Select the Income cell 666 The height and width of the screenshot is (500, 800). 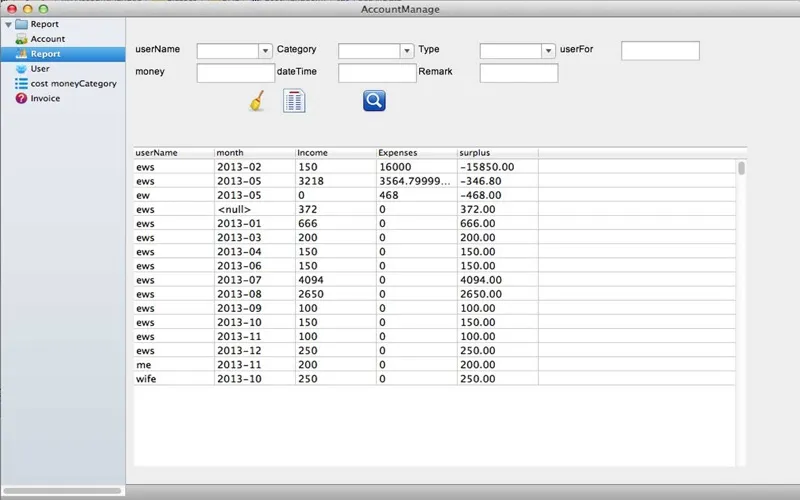click(x=336, y=223)
